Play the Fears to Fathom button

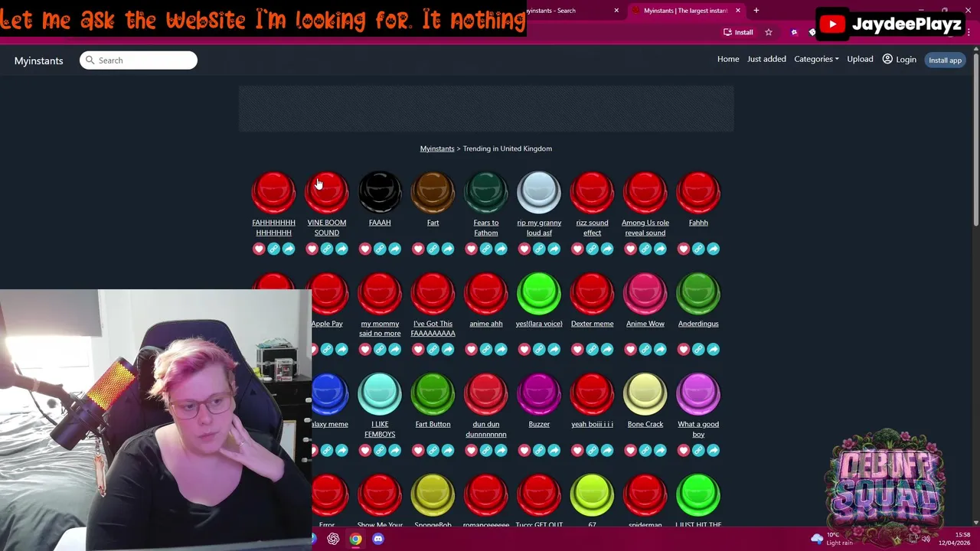486,192
